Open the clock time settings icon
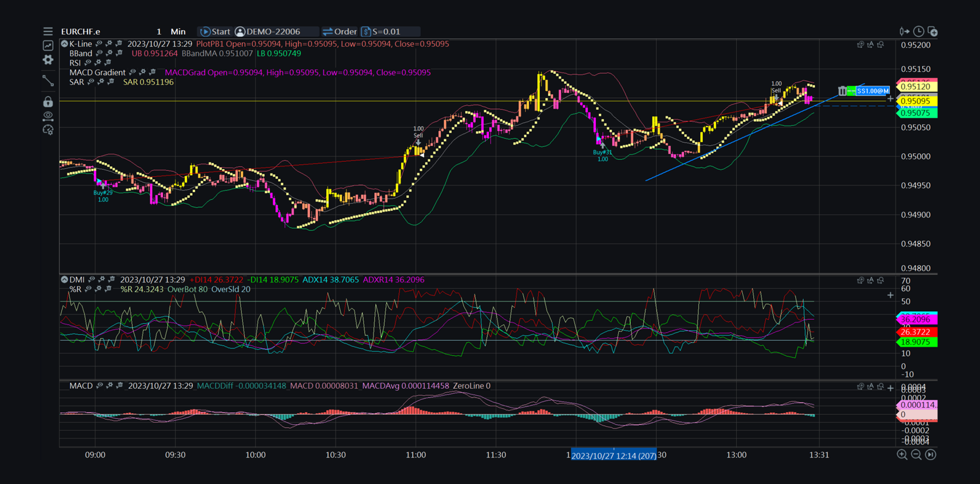 pos(918,32)
